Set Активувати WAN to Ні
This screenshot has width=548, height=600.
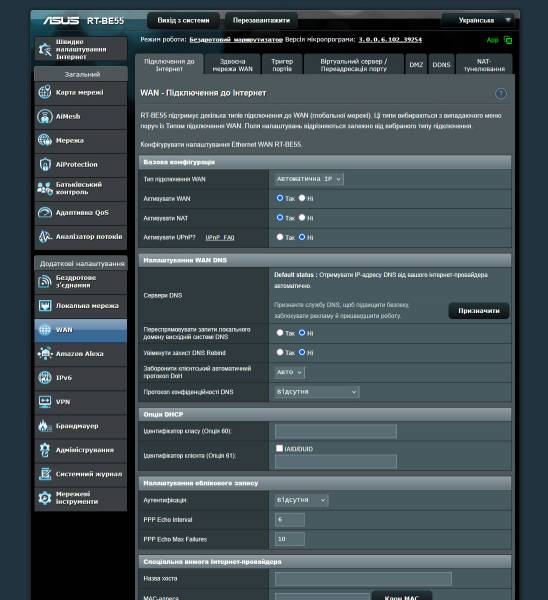pyautogui.click(x=302, y=198)
